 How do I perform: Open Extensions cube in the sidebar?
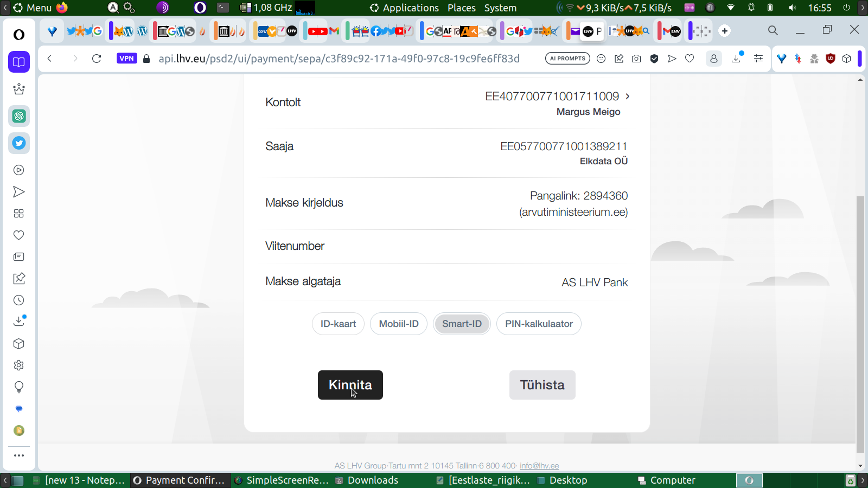19,344
